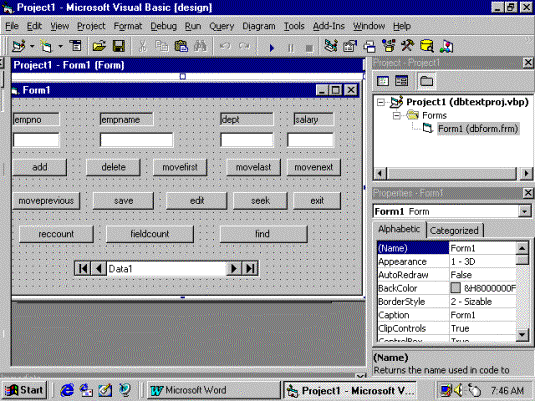Open the Object Browser toolbar icon
This screenshot has width=535, height=401.
click(x=389, y=46)
